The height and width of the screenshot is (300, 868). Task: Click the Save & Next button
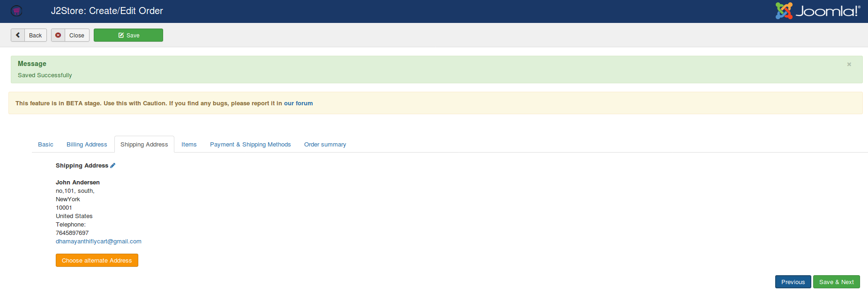[836, 282]
